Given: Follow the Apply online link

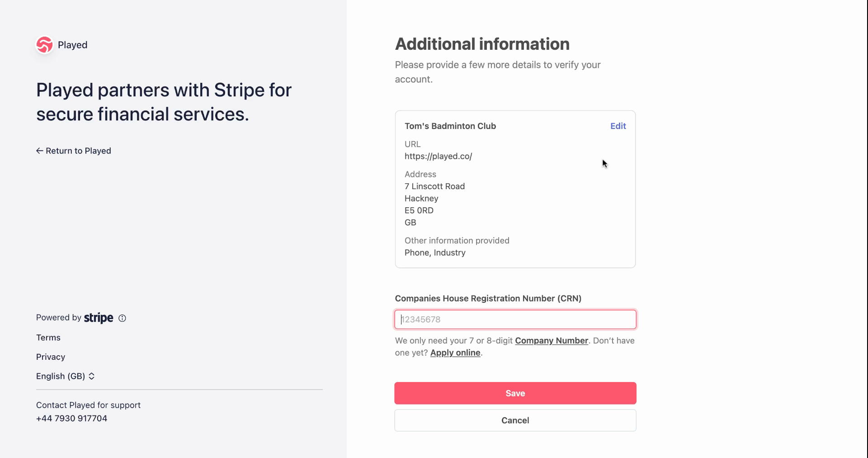Looking at the screenshot, I should point(455,353).
